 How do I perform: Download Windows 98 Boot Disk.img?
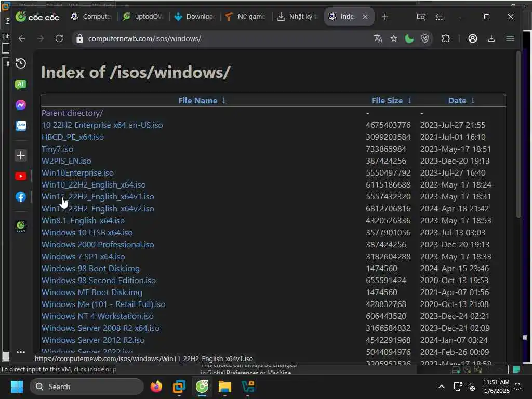90,269
